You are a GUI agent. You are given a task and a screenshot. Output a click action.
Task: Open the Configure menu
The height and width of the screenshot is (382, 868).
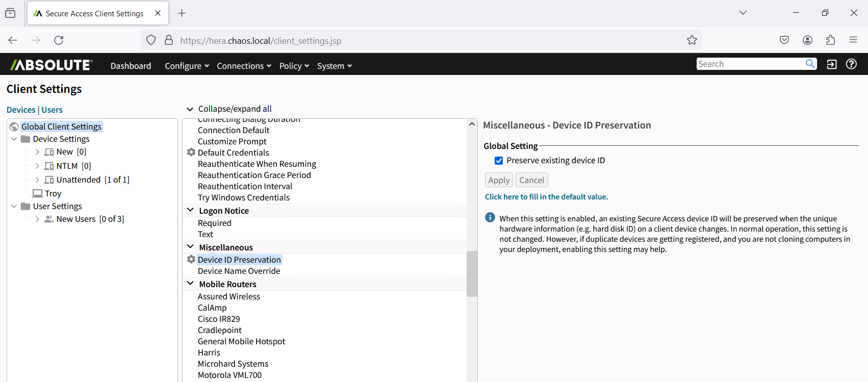click(187, 66)
